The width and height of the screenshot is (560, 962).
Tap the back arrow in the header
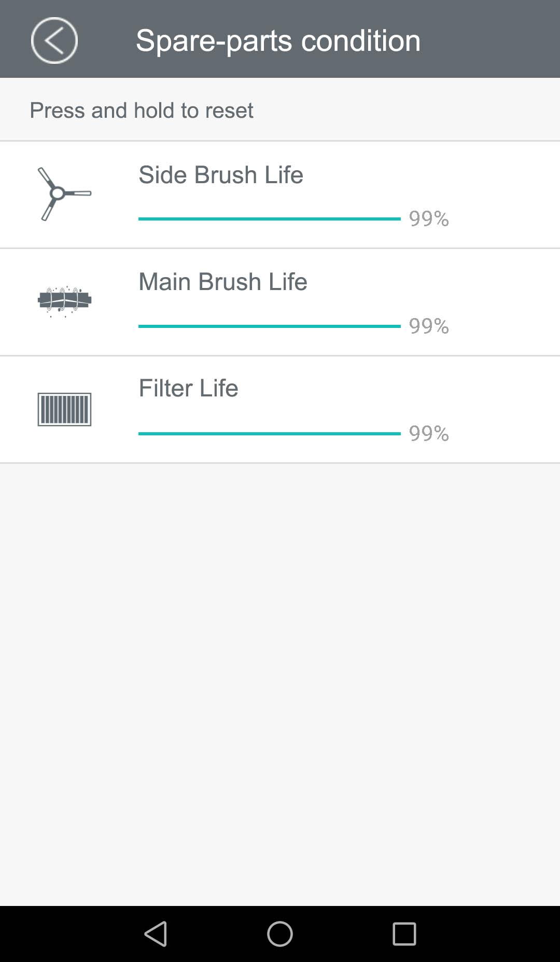point(54,40)
